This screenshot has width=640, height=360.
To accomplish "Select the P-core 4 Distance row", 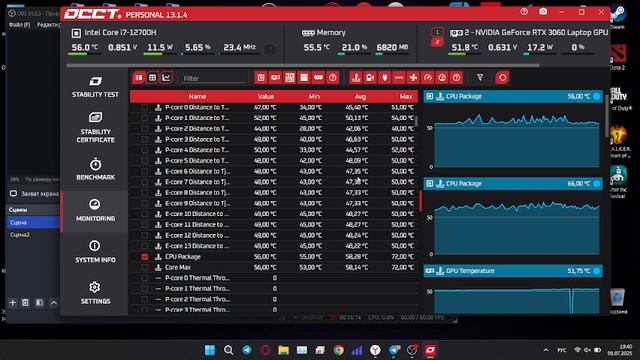I will click(273, 150).
